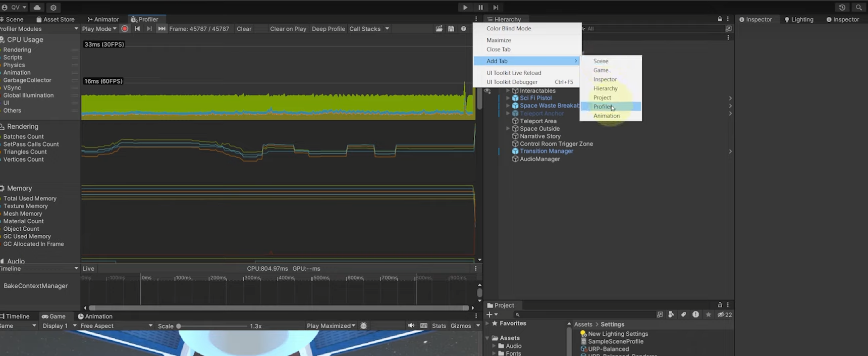Toggle the Rendering category in CPU Usage
This screenshot has height=356, width=868.
[17, 50]
